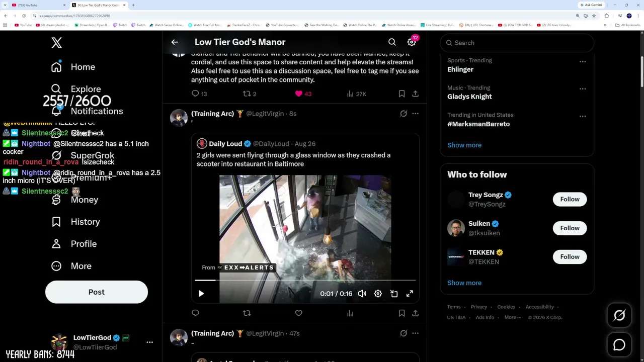Open more options for Gladys Knight trend

[x=583, y=89]
